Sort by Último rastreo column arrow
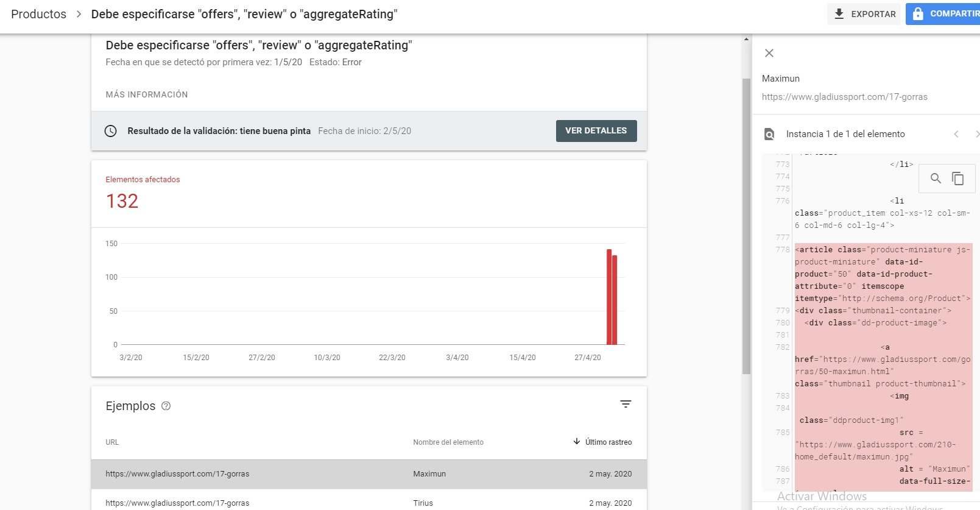The width and height of the screenshot is (980, 510). pos(577,442)
